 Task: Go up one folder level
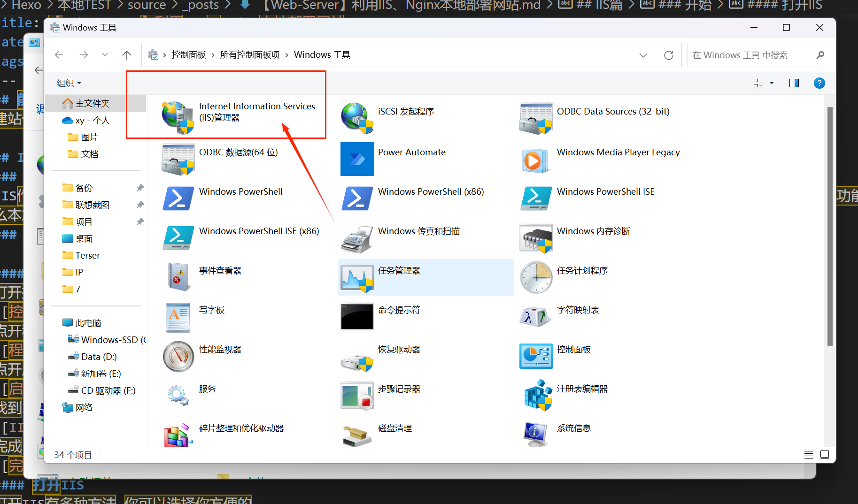coord(127,55)
